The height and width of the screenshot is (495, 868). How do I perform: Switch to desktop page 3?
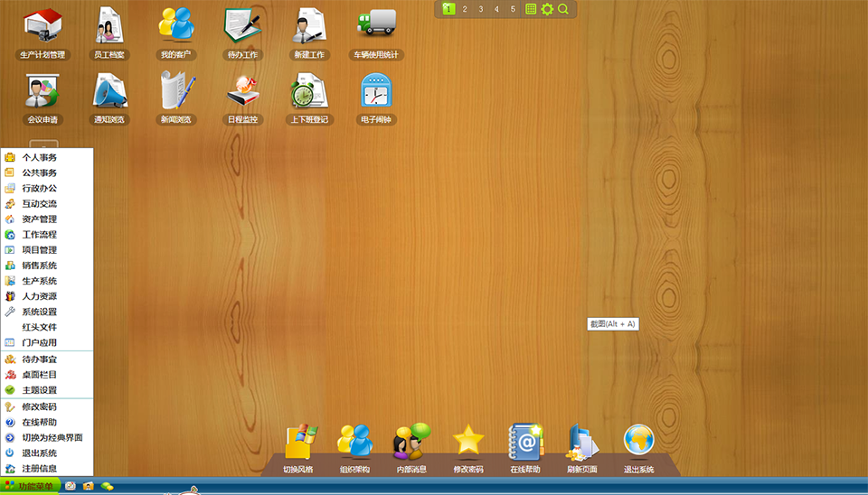(480, 9)
